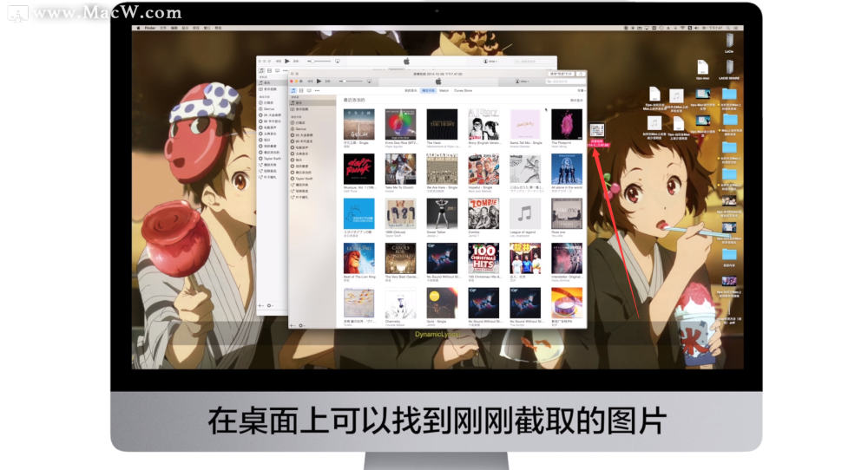This screenshot has height=470, width=868.
Task: Open add (+) menu in back window sidebar
Action: tap(262, 305)
